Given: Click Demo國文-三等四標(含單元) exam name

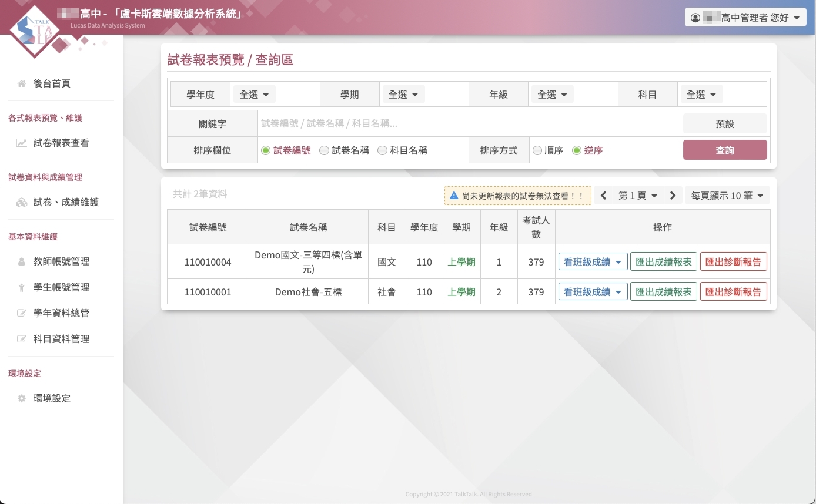Looking at the screenshot, I should tap(309, 262).
